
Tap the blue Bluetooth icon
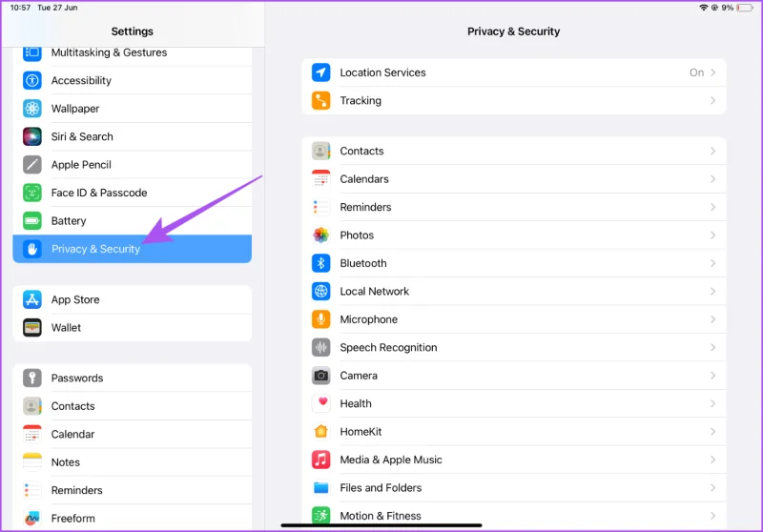[x=320, y=263]
